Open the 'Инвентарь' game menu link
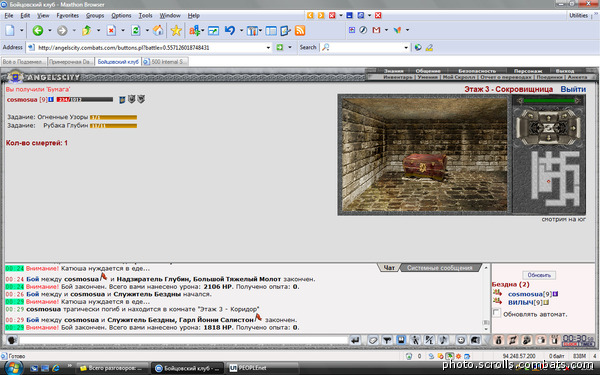This screenshot has height=375, width=600. (x=398, y=77)
